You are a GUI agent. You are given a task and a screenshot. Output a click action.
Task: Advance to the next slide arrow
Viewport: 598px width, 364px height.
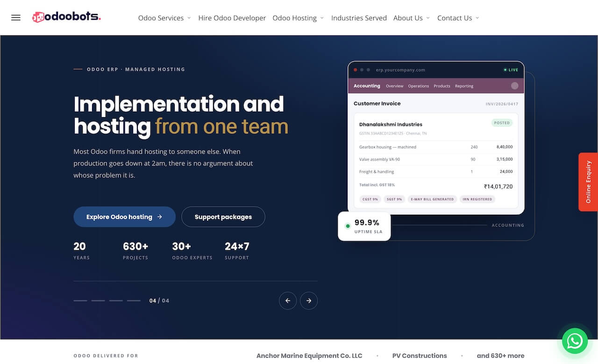click(x=309, y=301)
